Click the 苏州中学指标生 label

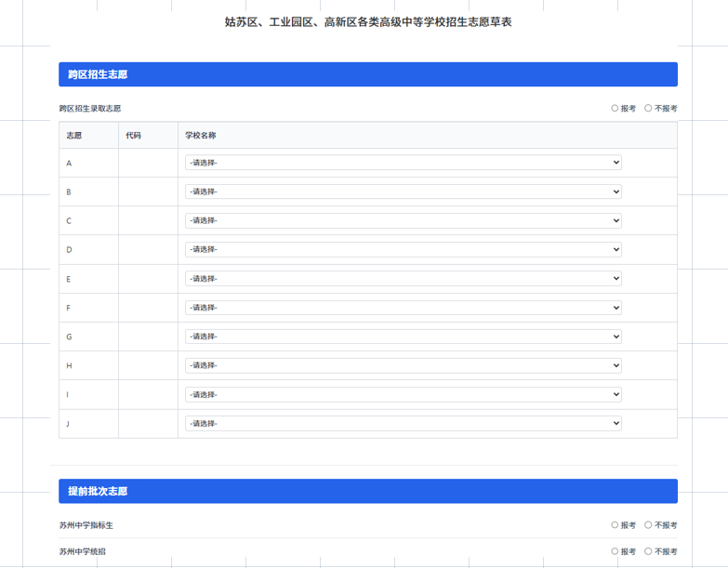(86, 525)
